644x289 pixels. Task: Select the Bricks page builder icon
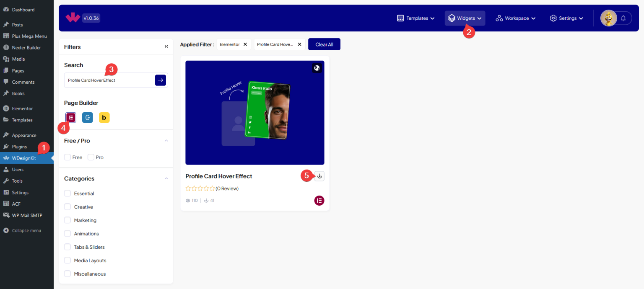click(x=104, y=118)
